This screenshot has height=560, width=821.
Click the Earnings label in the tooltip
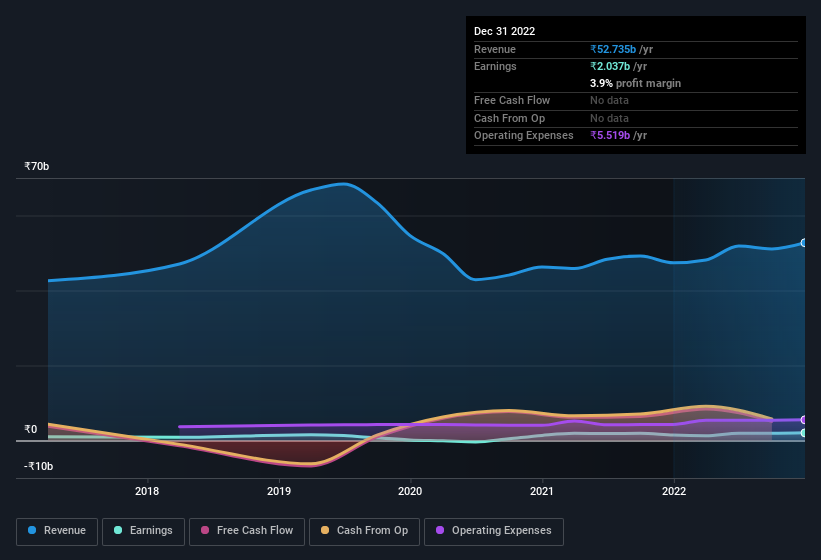[x=495, y=66]
